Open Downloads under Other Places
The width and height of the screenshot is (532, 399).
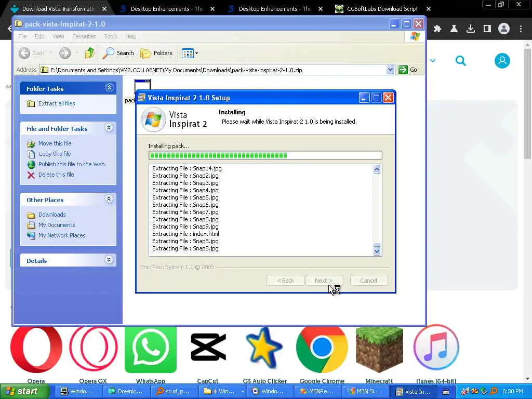click(52, 215)
